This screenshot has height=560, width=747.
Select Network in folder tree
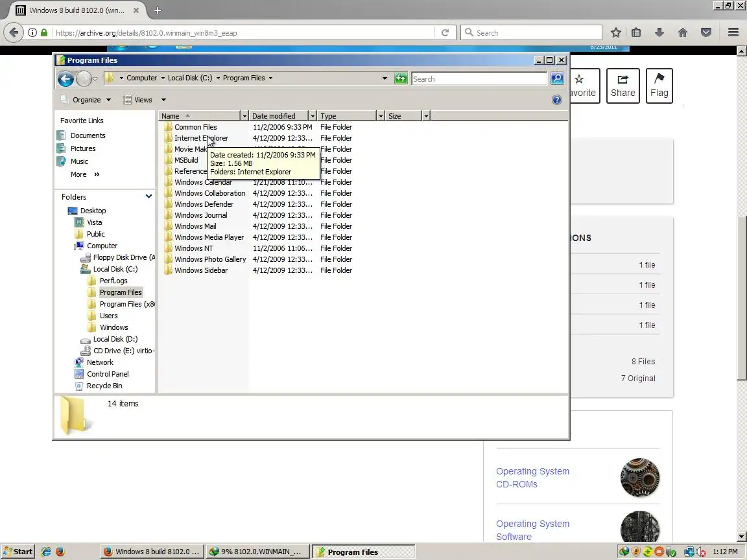100,362
